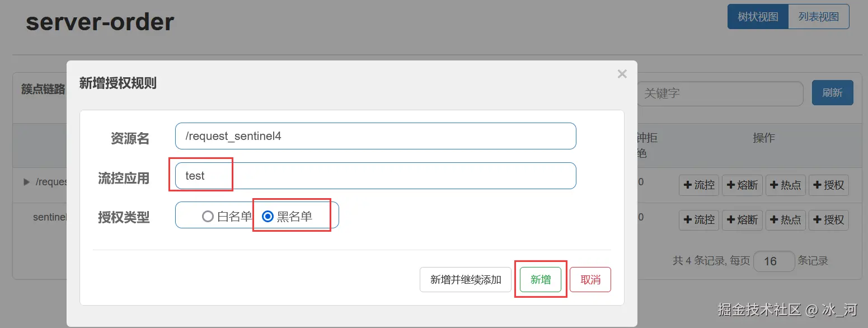Select the 白名单 radio option

coord(208,216)
